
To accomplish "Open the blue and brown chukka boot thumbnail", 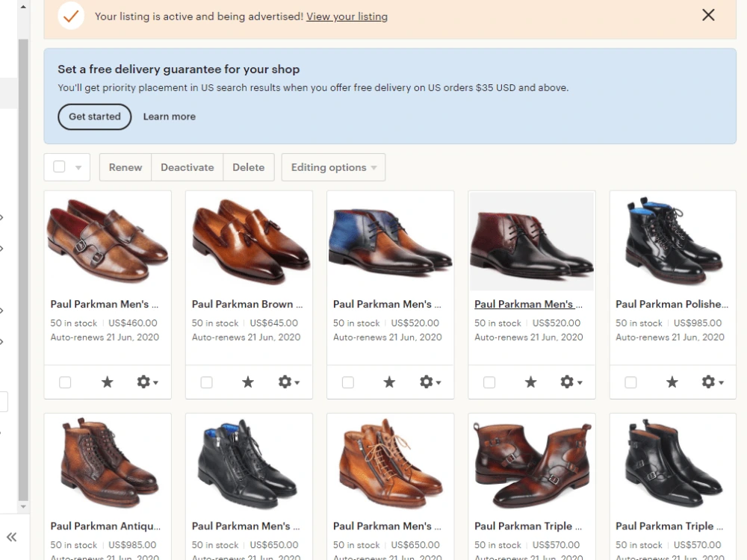I will [390, 241].
